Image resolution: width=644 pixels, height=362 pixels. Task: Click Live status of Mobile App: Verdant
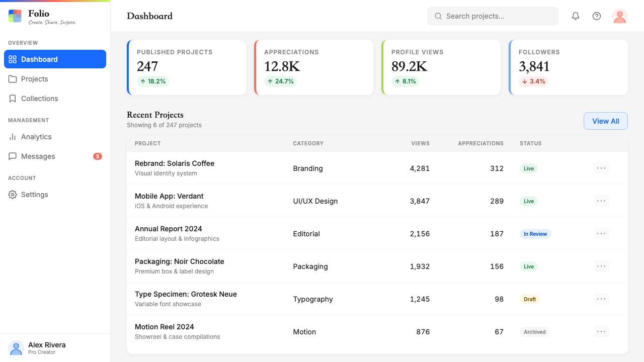(x=529, y=201)
